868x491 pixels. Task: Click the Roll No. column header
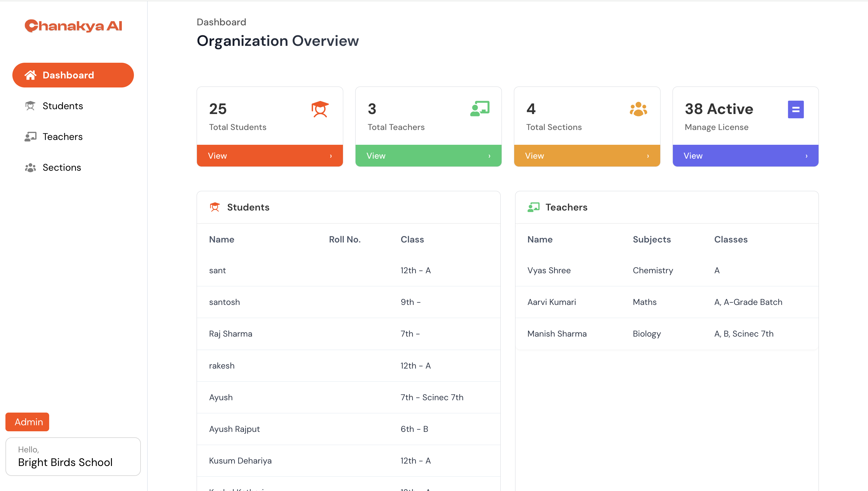pyautogui.click(x=345, y=239)
